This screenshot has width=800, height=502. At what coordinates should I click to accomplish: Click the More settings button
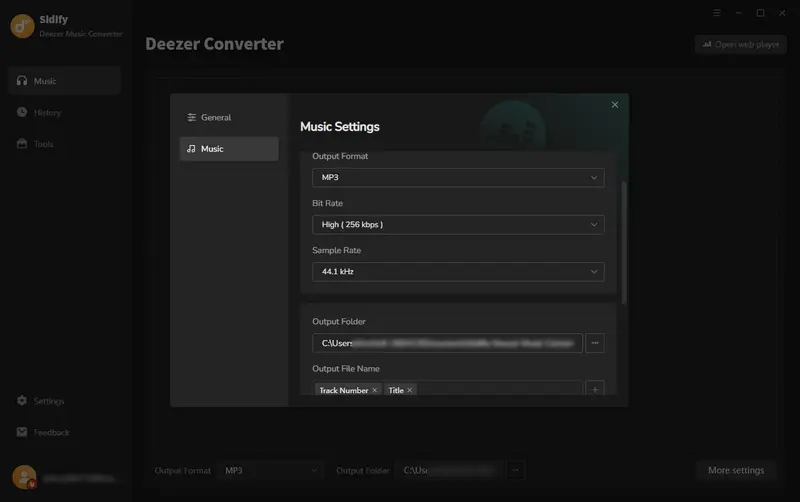pos(736,470)
